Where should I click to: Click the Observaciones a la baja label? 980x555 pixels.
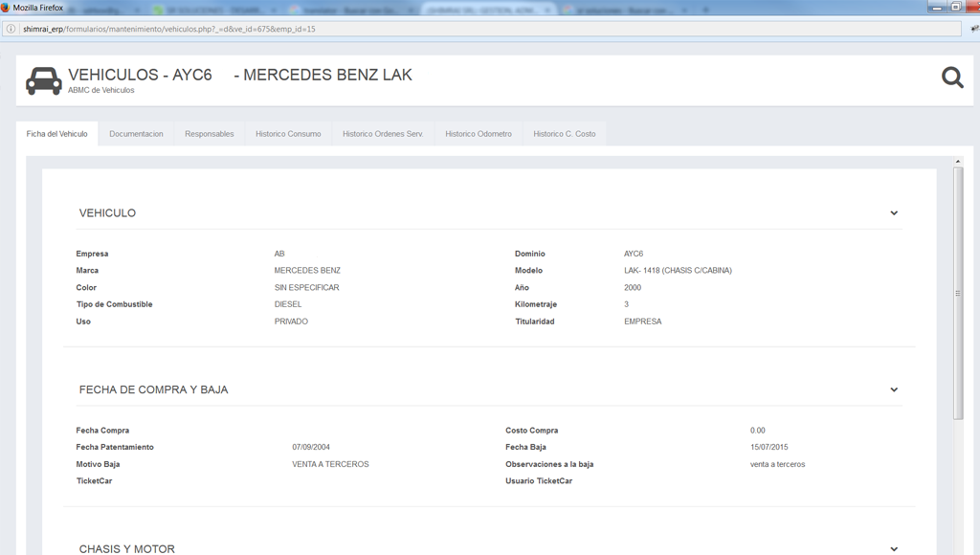pos(549,464)
